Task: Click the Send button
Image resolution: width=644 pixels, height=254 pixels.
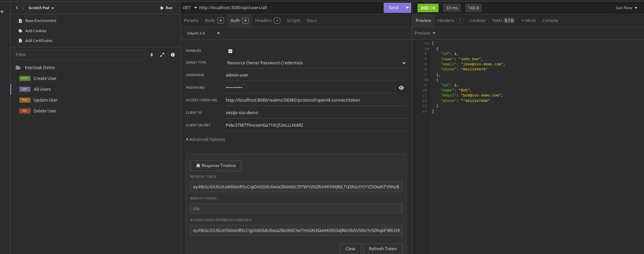Action: tap(394, 8)
